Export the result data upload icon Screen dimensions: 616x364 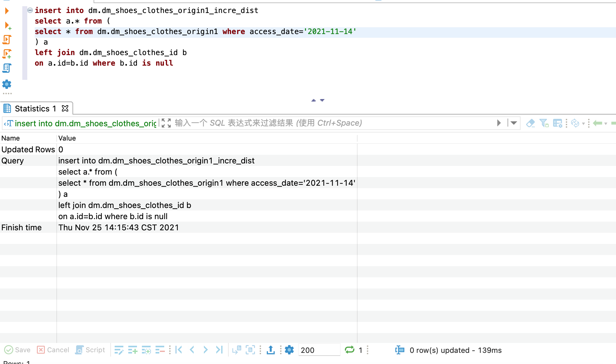[x=271, y=350]
